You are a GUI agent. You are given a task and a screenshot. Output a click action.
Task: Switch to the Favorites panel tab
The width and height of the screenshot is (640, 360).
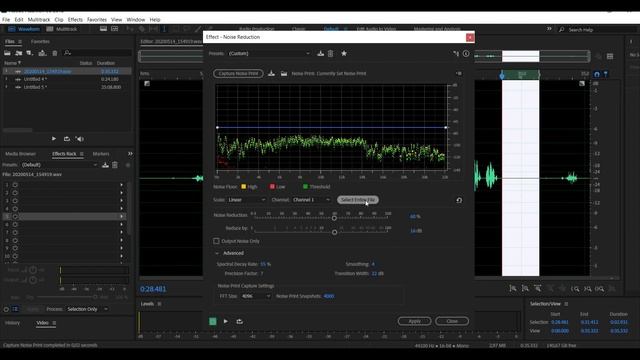(40, 42)
